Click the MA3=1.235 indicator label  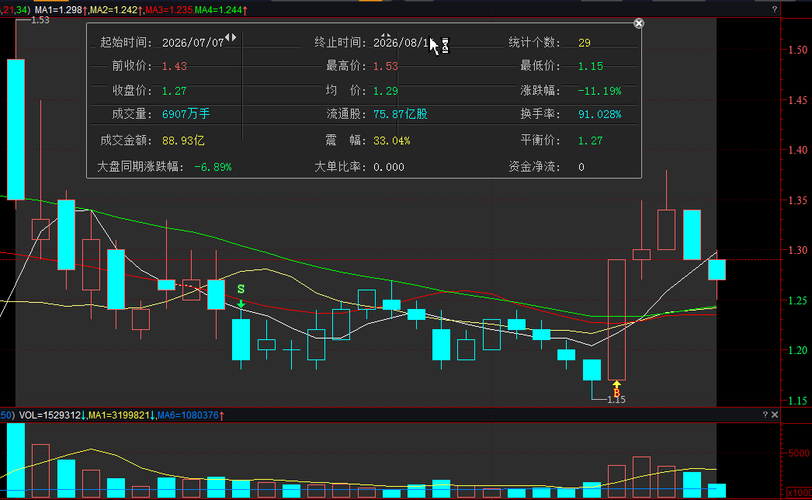(x=169, y=10)
